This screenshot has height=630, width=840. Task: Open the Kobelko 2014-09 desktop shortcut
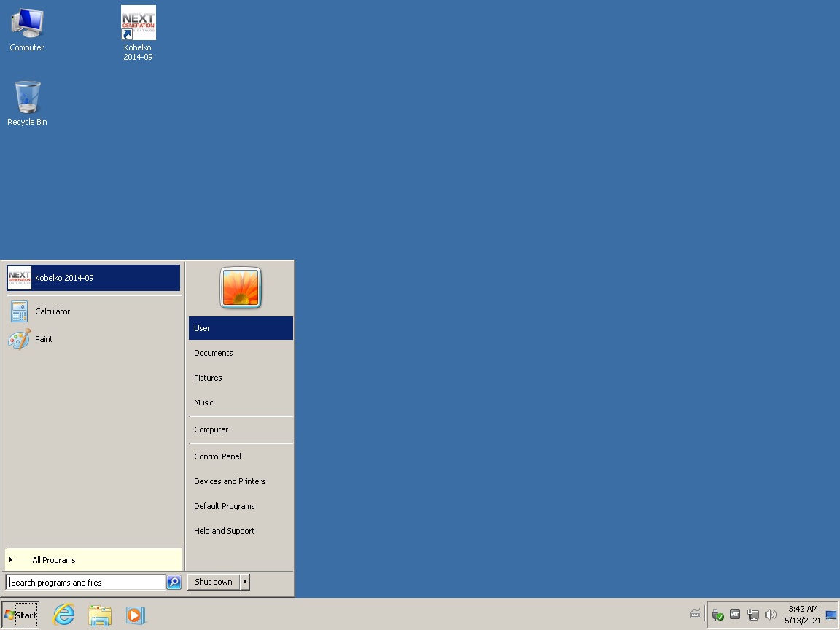point(139,34)
